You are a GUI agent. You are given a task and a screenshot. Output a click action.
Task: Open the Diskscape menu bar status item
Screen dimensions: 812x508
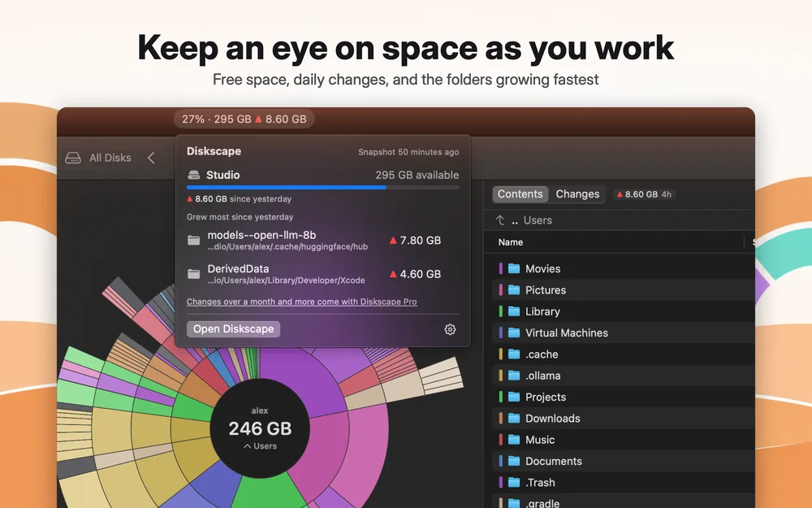[x=244, y=119]
